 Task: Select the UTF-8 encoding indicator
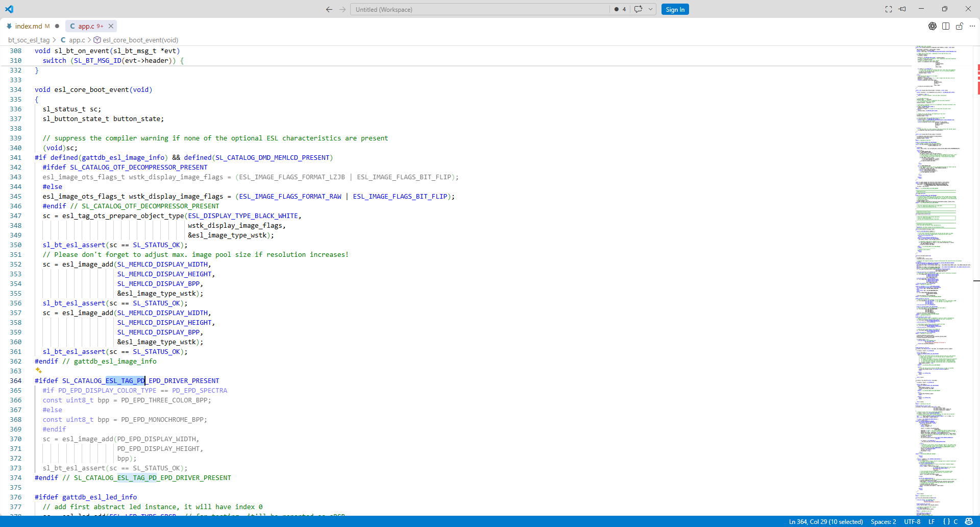point(912,521)
